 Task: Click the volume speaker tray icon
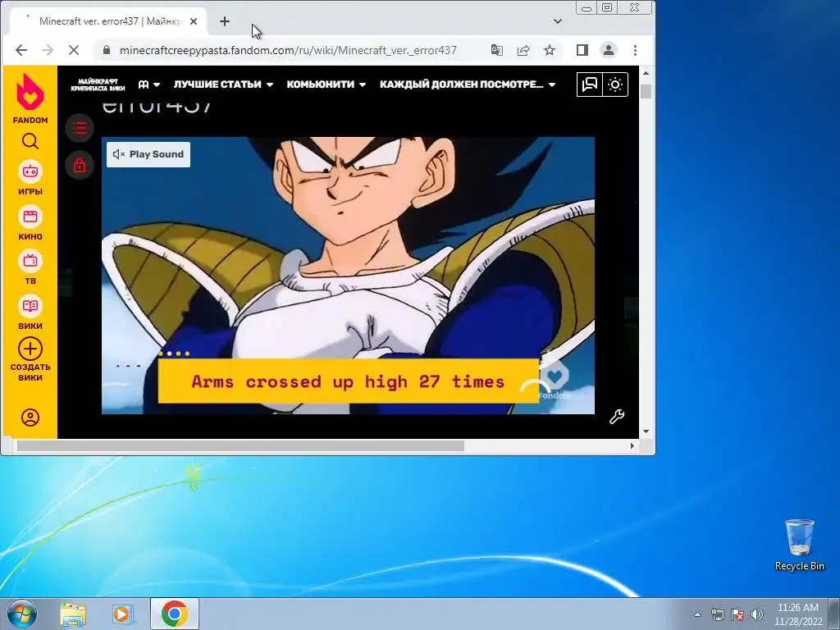point(757,615)
